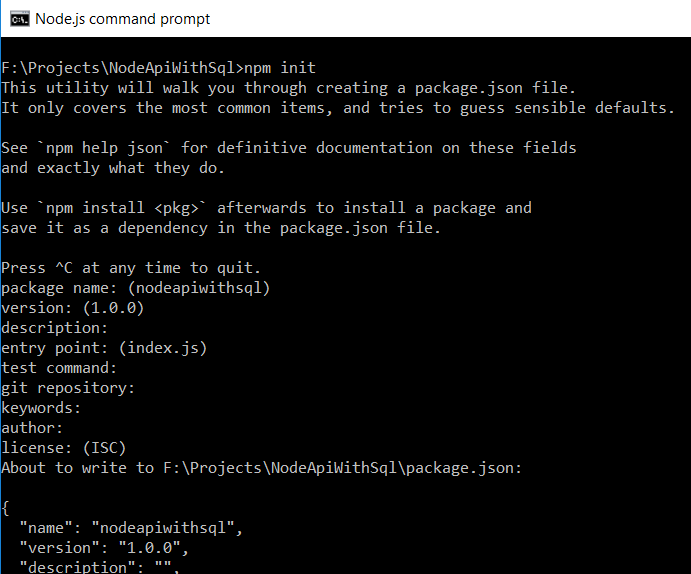Click the command prompt icon in title bar
Viewport: 691px width, 574px height.
(18, 18)
